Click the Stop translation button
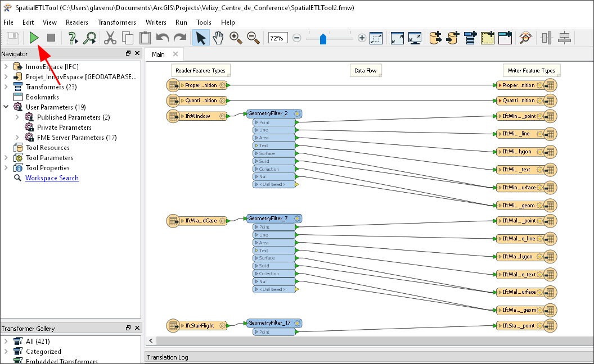The height and width of the screenshot is (364, 594). coord(51,38)
